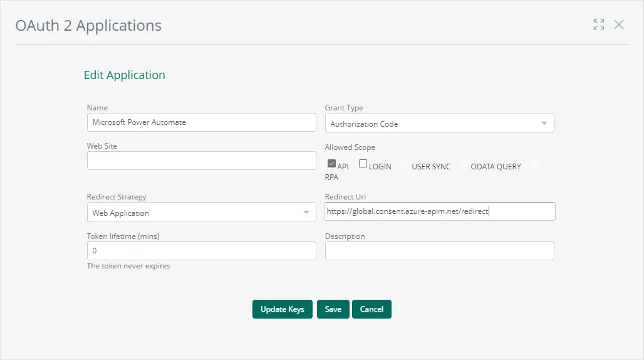Click the Token lifetime field
The height and width of the screenshot is (360, 644).
(x=201, y=251)
